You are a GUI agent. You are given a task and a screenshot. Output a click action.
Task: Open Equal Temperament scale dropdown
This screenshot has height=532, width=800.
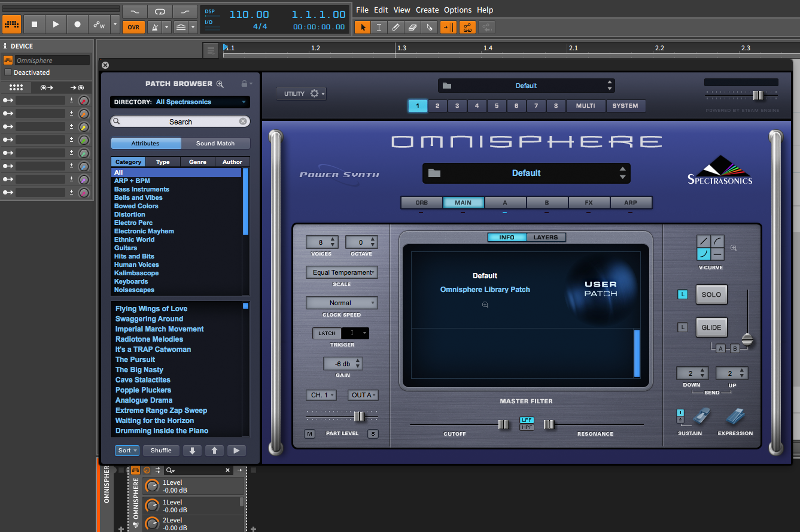[x=342, y=272]
